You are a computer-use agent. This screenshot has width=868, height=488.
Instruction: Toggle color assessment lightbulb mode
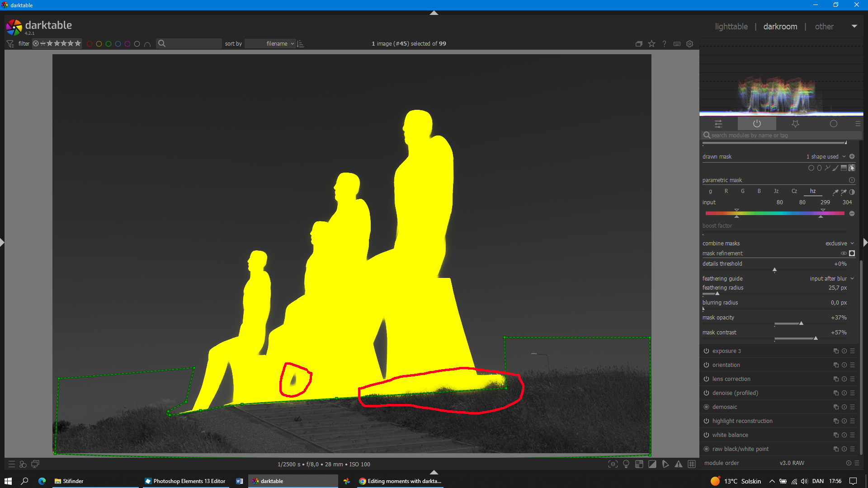pos(626,464)
